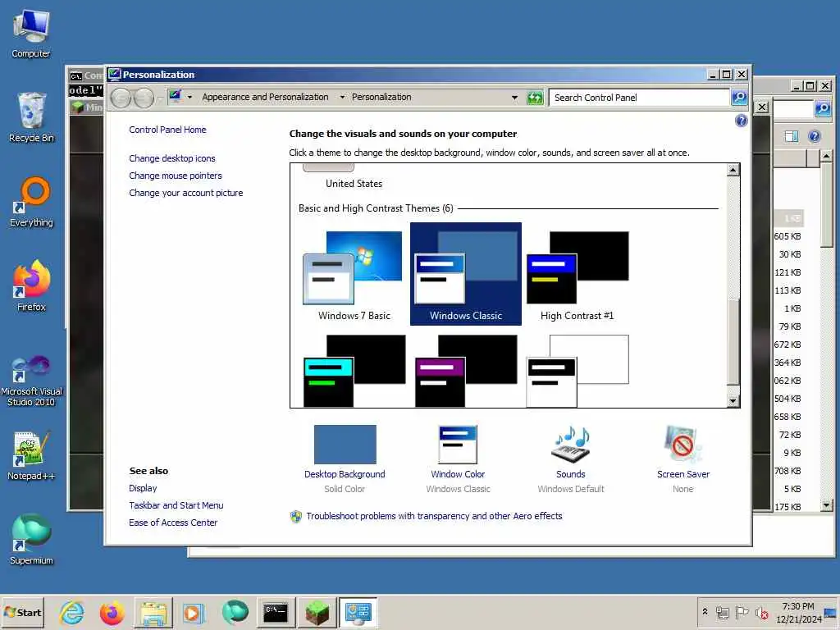Open Windows Media Player from the taskbar
The width and height of the screenshot is (840, 630).
tap(194, 613)
